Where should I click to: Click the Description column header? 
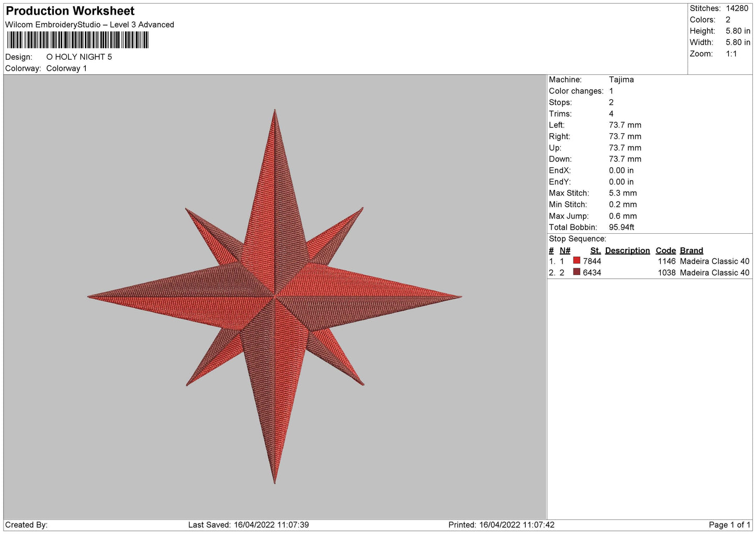(627, 251)
